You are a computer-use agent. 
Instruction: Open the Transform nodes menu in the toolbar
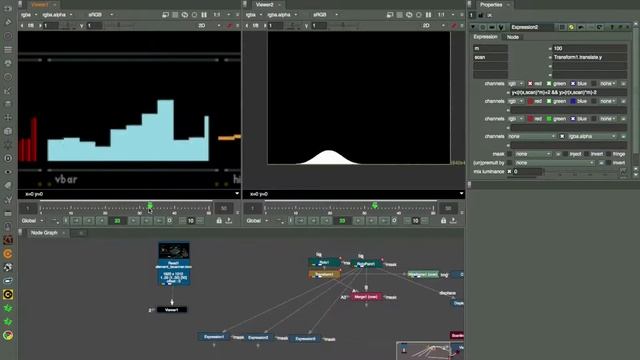click(x=8, y=118)
